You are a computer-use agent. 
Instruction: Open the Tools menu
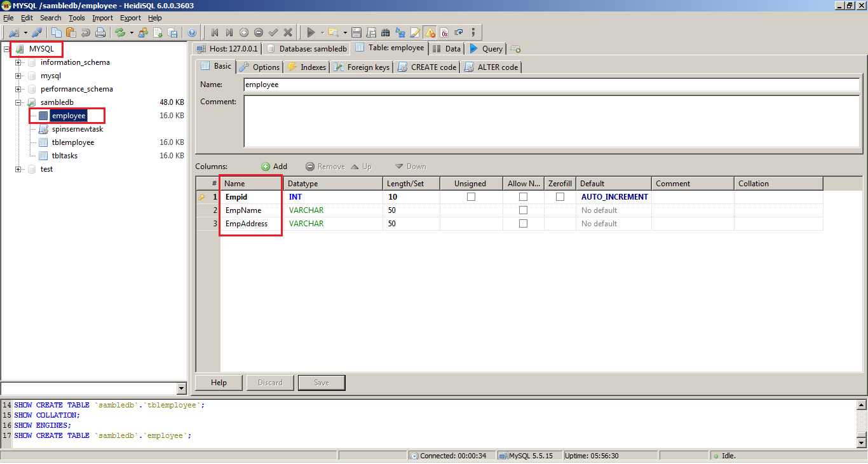click(x=77, y=18)
